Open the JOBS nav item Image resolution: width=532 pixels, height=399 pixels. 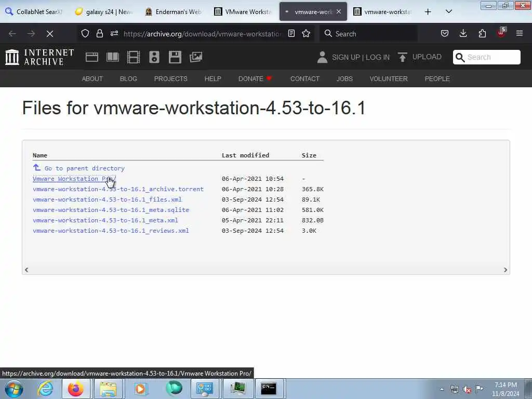(x=345, y=79)
